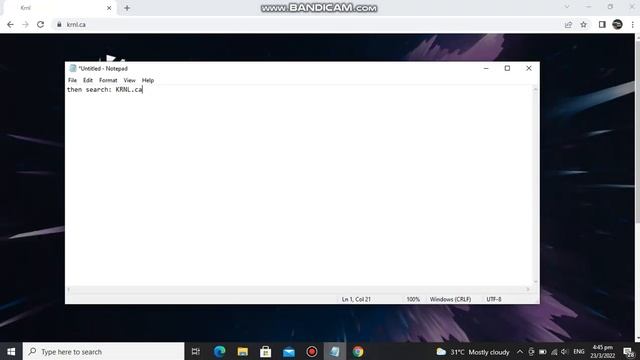Close the Krnl browser tab
640x360 pixels.
(x=109, y=8)
